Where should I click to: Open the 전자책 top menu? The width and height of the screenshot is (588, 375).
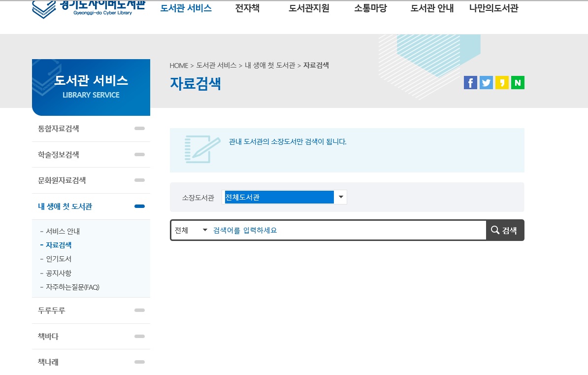point(247,8)
